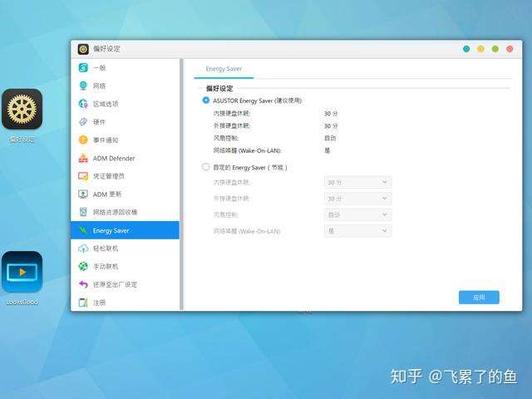
Task: Open the custom Wake-On-LAN dropdown
Action: pyautogui.click(x=358, y=231)
